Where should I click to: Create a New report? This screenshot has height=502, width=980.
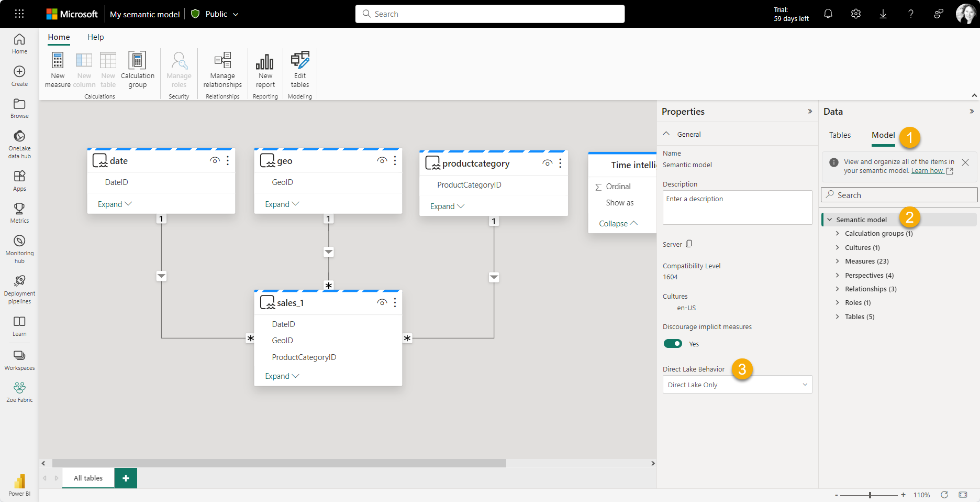tap(265, 70)
